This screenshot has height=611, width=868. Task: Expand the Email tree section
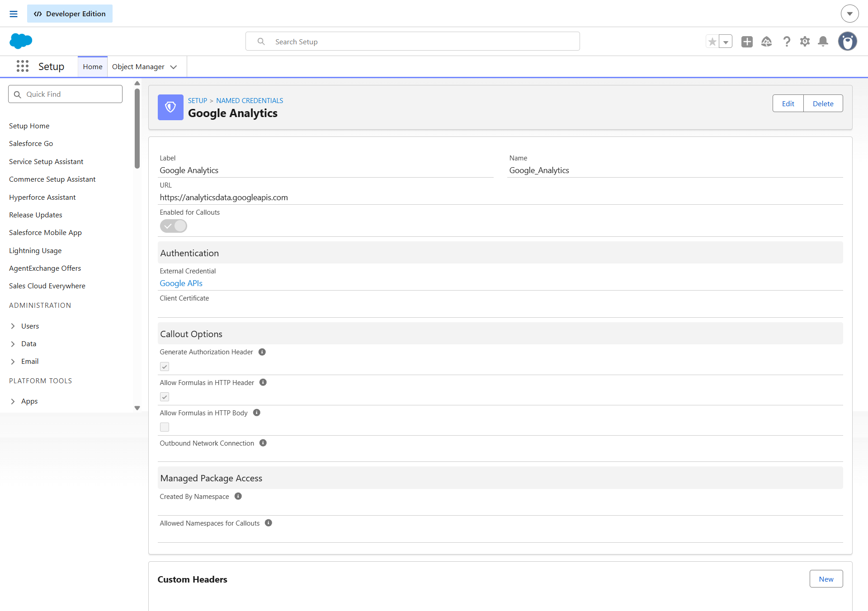click(13, 362)
